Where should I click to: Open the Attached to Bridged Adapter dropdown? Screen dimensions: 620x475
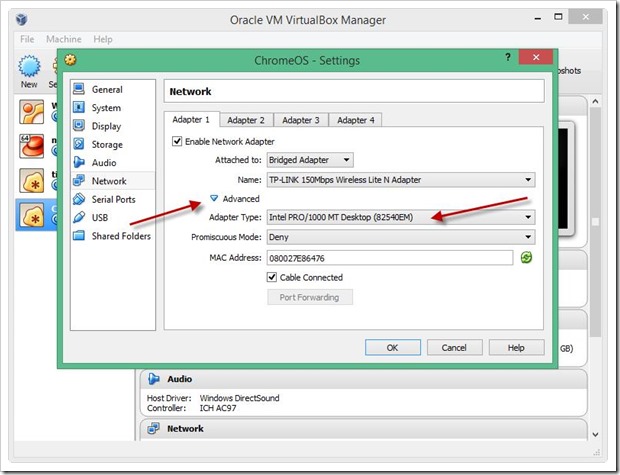click(310, 160)
